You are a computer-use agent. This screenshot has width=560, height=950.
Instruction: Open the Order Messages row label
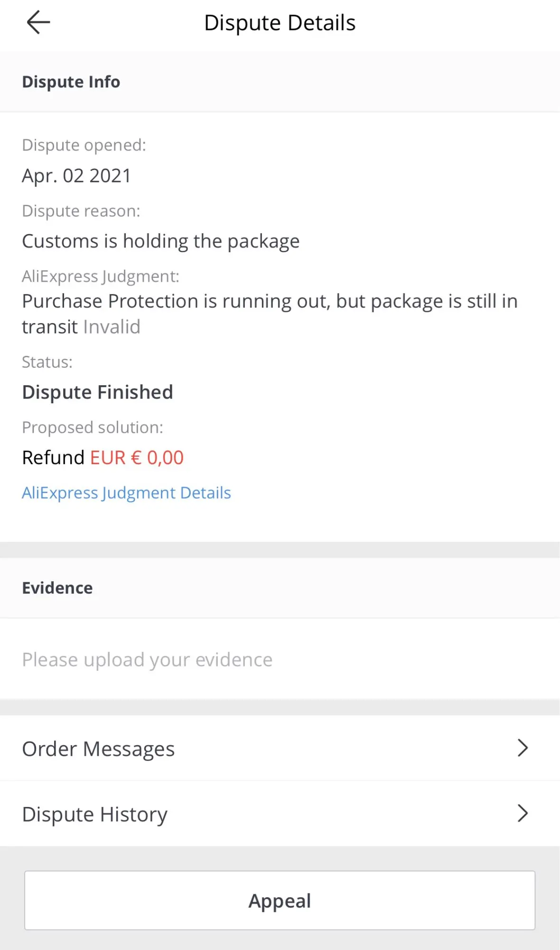pos(98,749)
